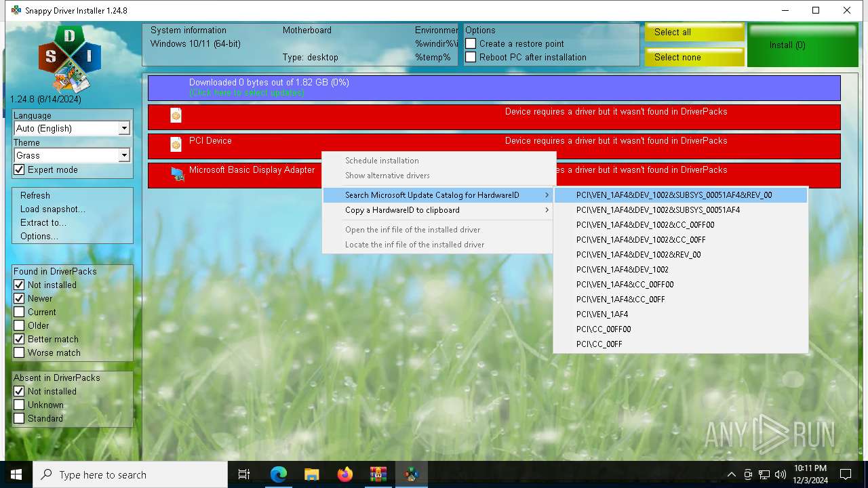
Task: Click the Install (0) button
Action: point(804,45)
